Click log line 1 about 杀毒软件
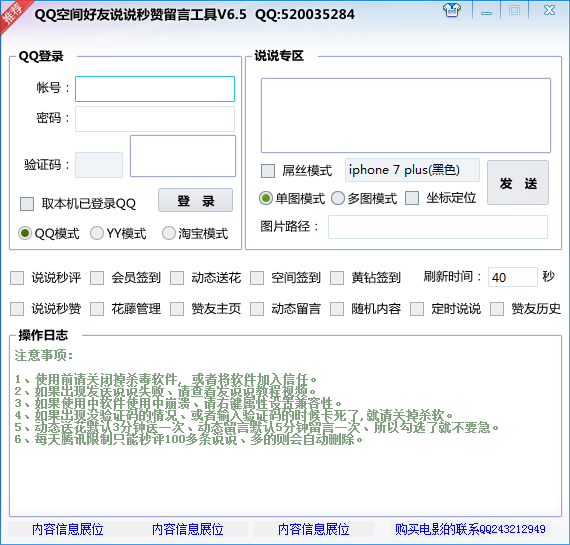This screenshot has width=570, height=545. (x=166, y=380)
